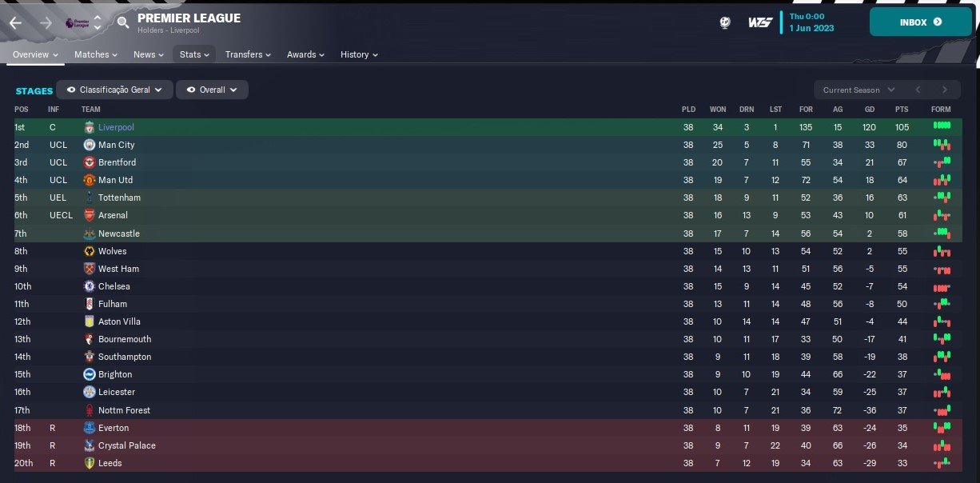980x483 pixels.
Task: Open the search magnifier icon
Action: [122, 22]
